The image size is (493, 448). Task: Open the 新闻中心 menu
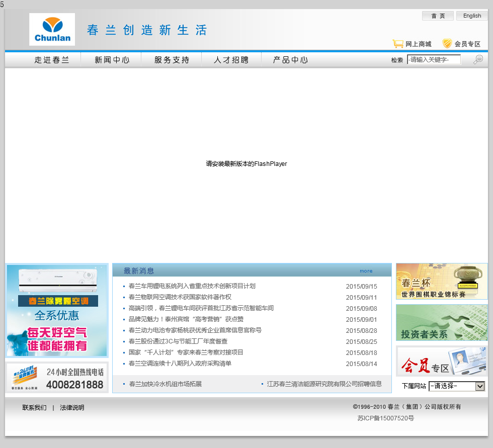[x=112, y=60]
